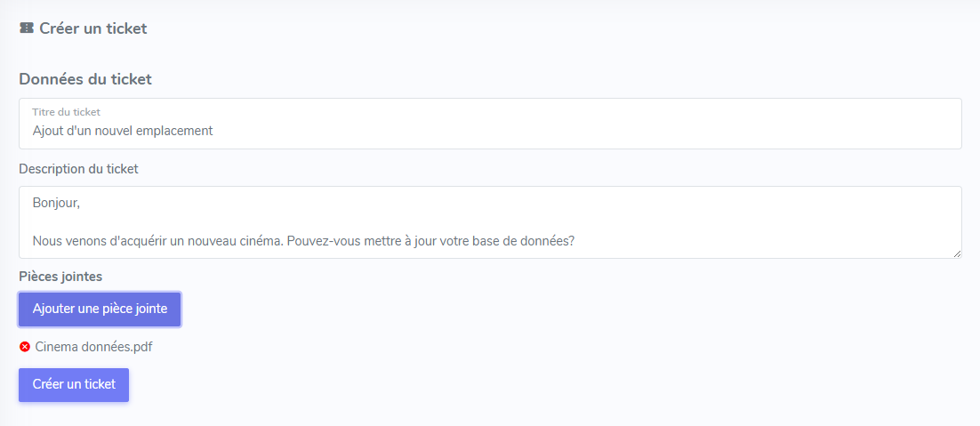Click the "Créer un ticket" page heading text
The height and width of the screenshot is (426, 980).
(93, 28)
